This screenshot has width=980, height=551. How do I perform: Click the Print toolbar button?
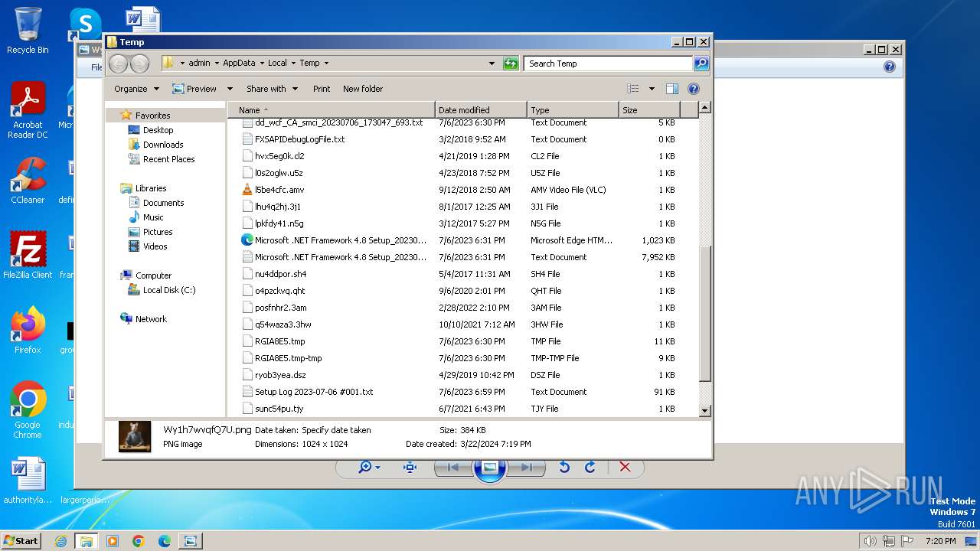click(x=322, y=89)
